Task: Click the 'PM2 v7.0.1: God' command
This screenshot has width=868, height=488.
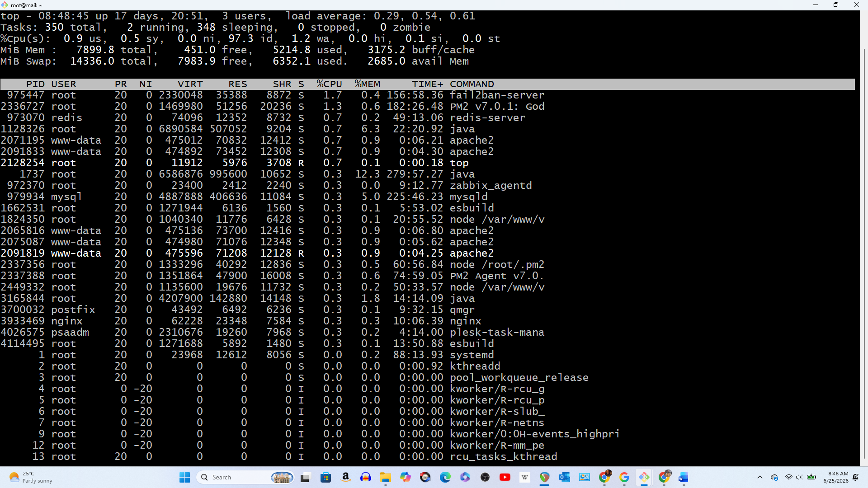Action: click(x=497, y=107)
